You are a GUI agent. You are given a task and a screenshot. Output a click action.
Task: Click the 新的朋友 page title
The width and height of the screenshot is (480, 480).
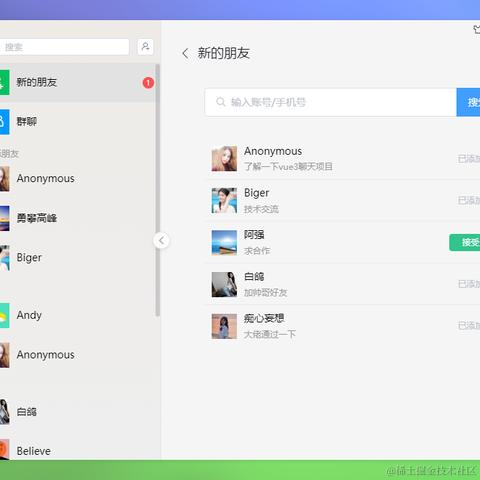[x=224, y=53]
